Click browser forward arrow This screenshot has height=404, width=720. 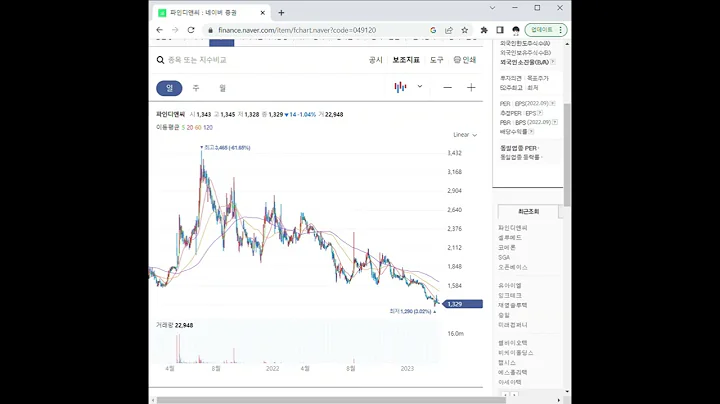(175, 30)
